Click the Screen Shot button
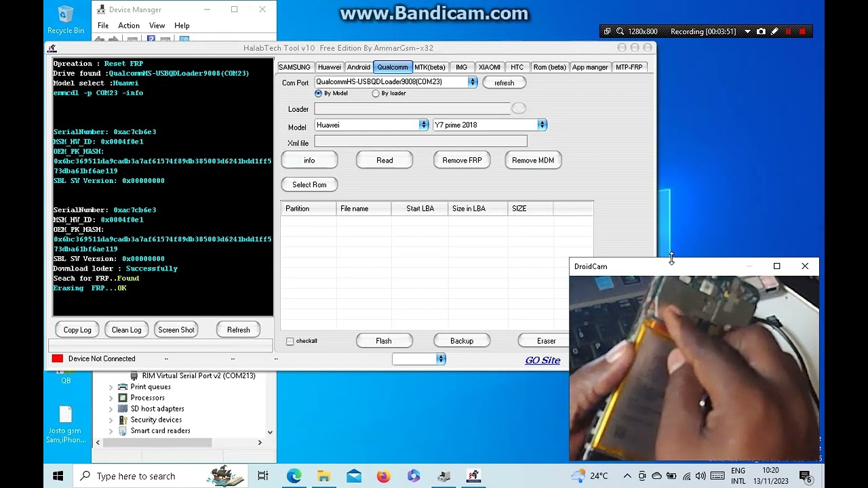 pos(176,330)
